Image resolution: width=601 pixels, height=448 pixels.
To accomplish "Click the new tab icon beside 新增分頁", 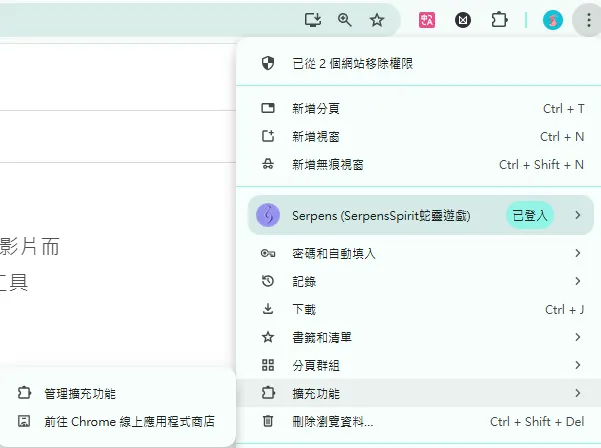I will 268,108.
